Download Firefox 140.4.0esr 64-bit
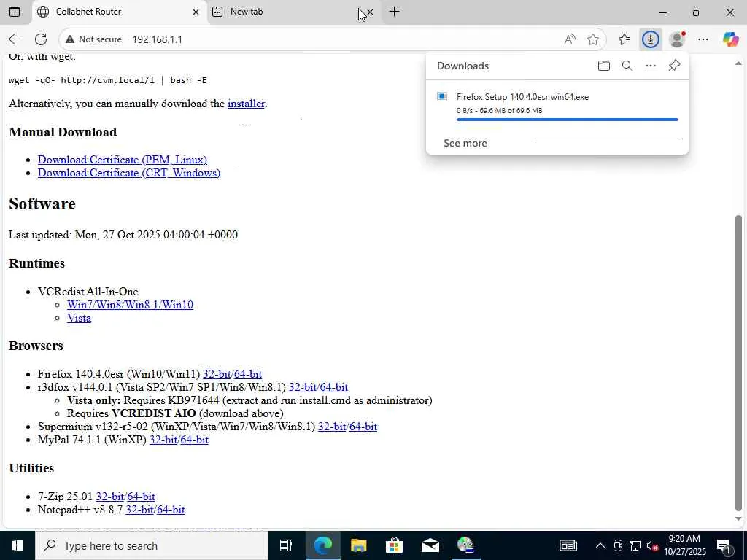Image resolution: width=747 pixels, height=560 pixels. click(x=248, y=374)
